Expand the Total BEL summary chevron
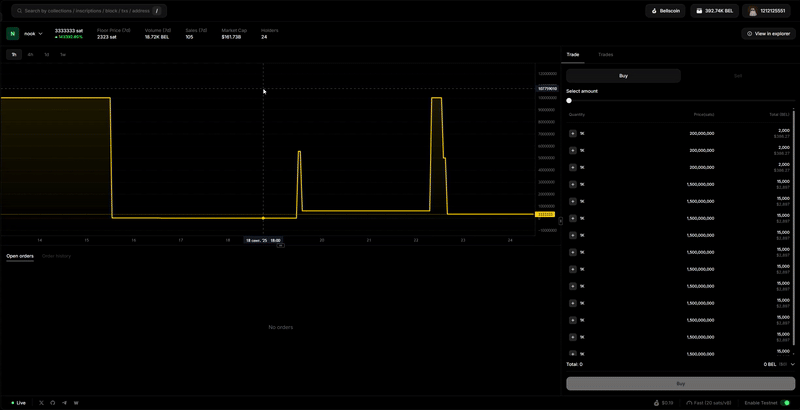This screenshot has height=410, width=800. [792, 364]
